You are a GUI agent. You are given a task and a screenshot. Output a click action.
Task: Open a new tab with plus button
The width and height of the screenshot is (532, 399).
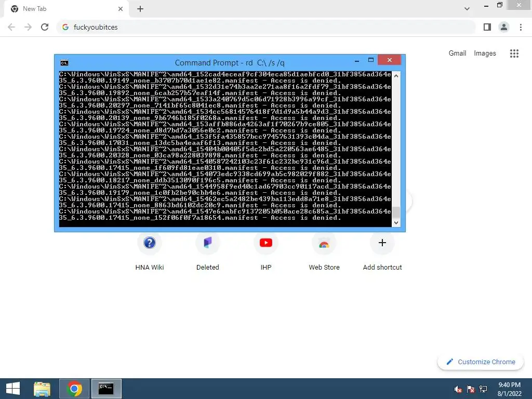140,9
